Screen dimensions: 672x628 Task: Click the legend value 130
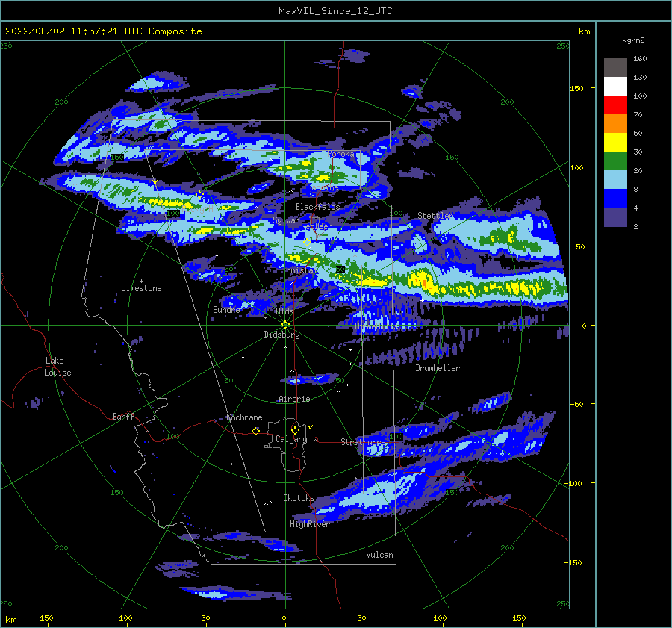[640, 78]
